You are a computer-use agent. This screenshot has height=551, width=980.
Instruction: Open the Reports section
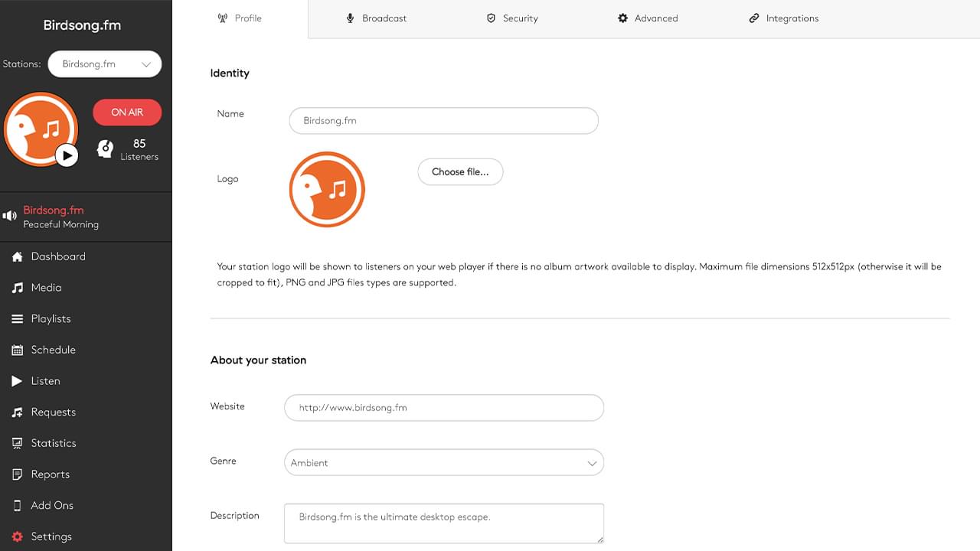point(49,474)
